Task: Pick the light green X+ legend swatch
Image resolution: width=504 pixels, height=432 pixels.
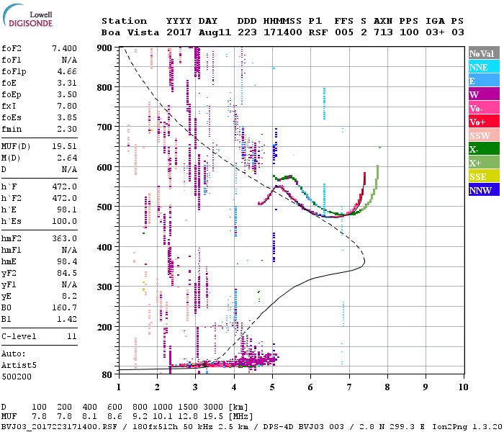Action: coord(483,163)
